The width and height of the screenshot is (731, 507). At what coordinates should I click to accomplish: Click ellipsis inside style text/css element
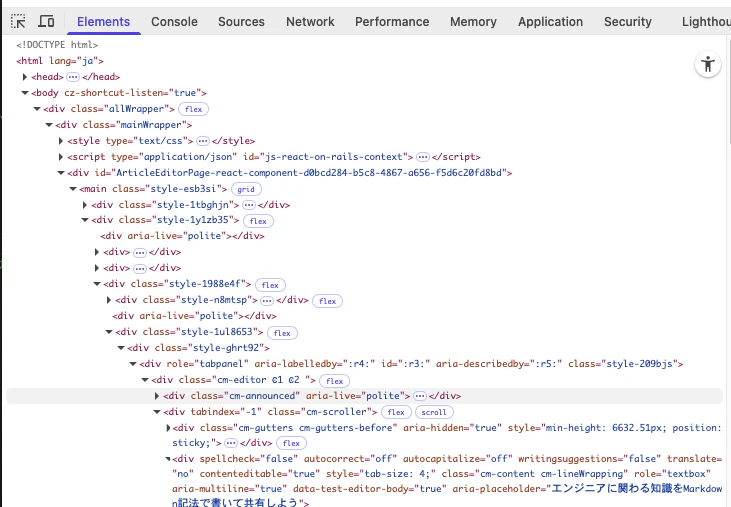point(203,141)
